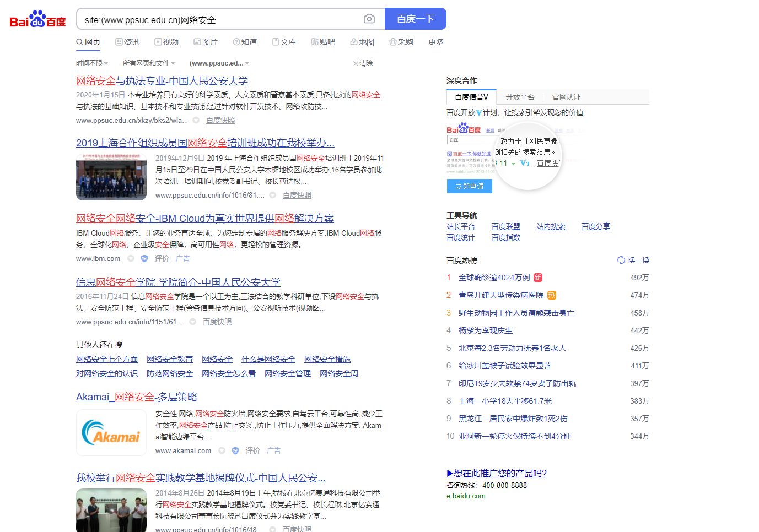
Task: Go to the 知道 tab
Action: (x=245, y=42)
